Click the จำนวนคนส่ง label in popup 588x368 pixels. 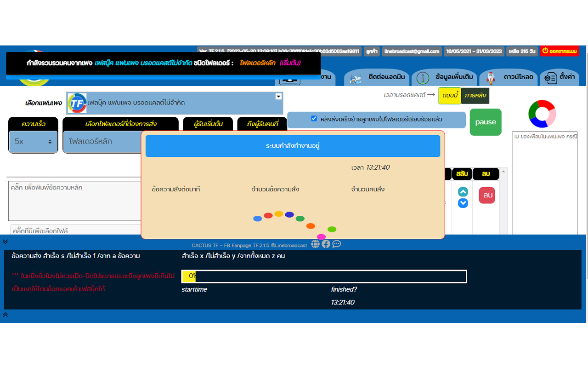click(x=367, y=189)
